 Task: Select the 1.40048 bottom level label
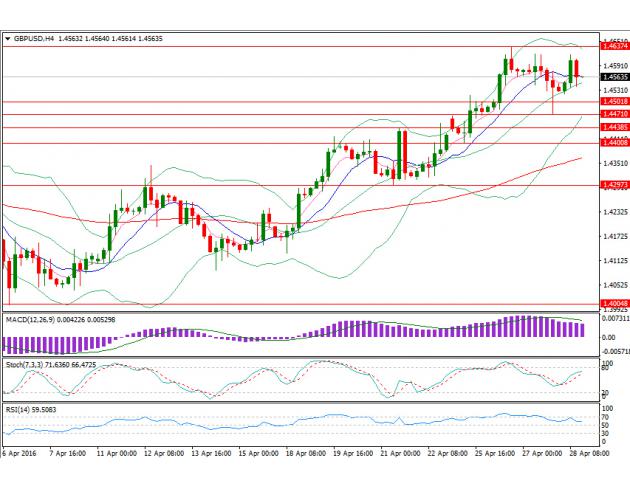point(614,303)
